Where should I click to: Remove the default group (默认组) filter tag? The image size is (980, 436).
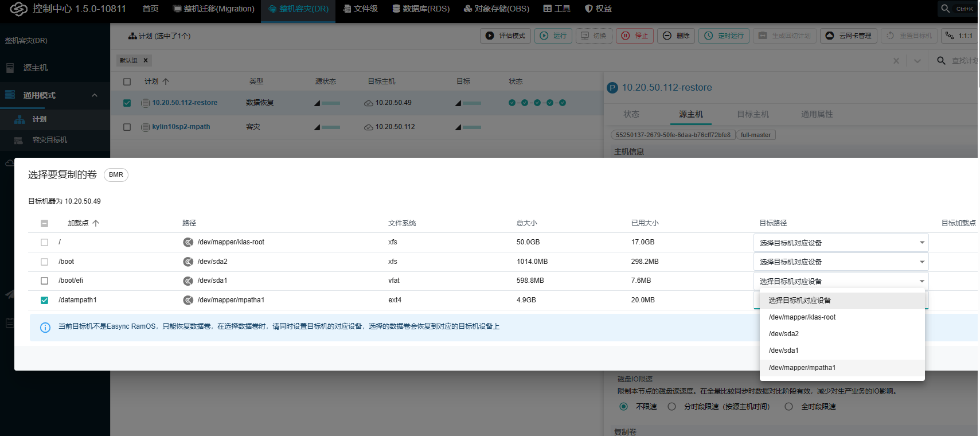point(146,60)
